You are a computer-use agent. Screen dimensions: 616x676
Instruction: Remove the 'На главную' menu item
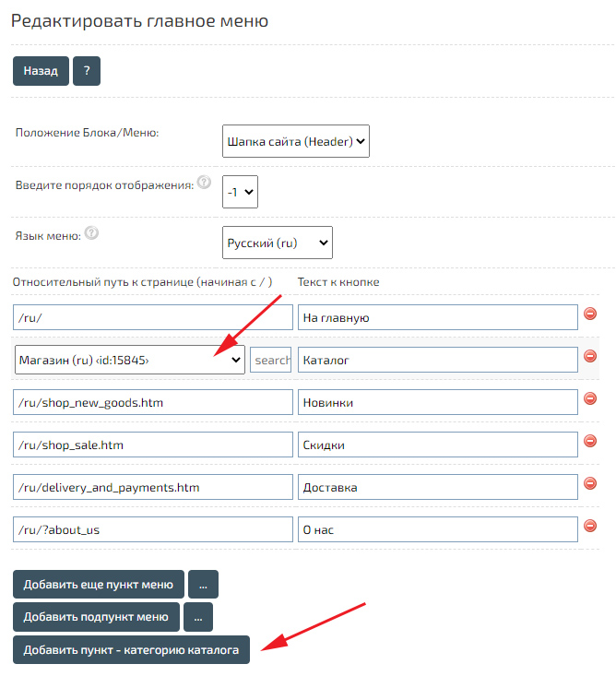pos(591,314)
